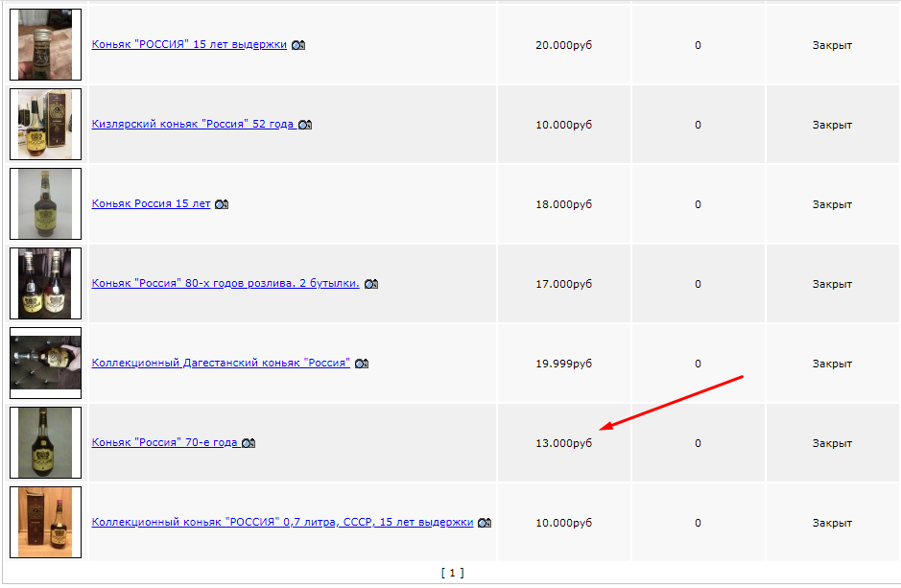The image size is (901, 588).
Task: Click camera icon after Коньяк Россия 15 лет
Action: (222, 204)
